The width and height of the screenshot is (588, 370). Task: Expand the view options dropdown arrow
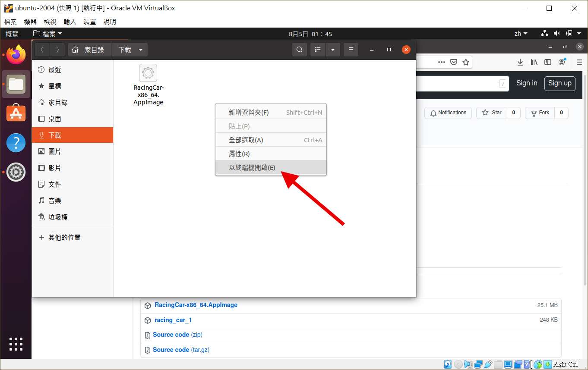point(333,50)
